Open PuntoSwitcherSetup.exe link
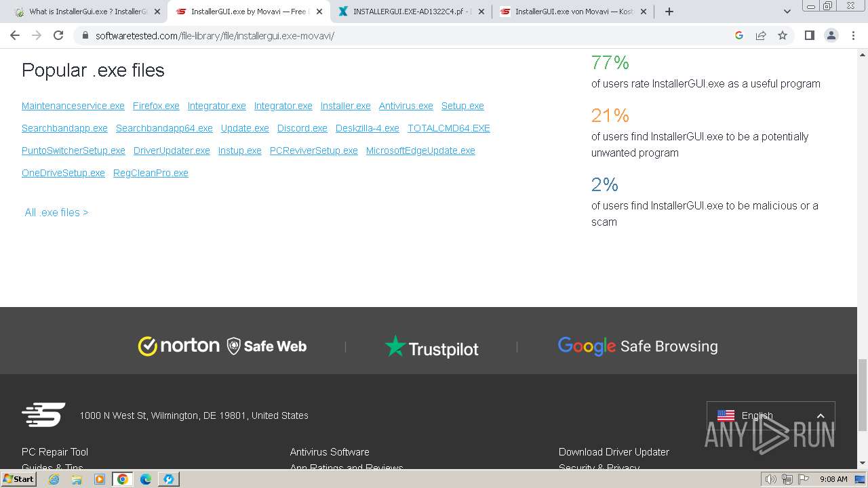The image size is (868, 488). coord(73,150)
